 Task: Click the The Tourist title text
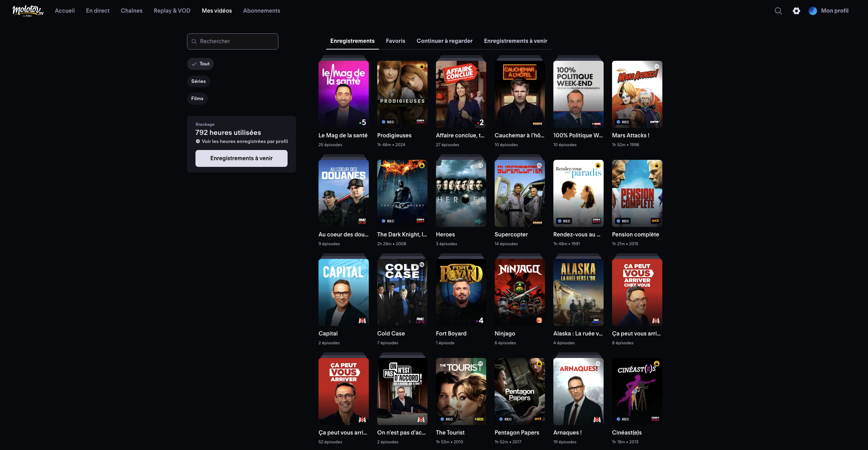coord(450,433)
